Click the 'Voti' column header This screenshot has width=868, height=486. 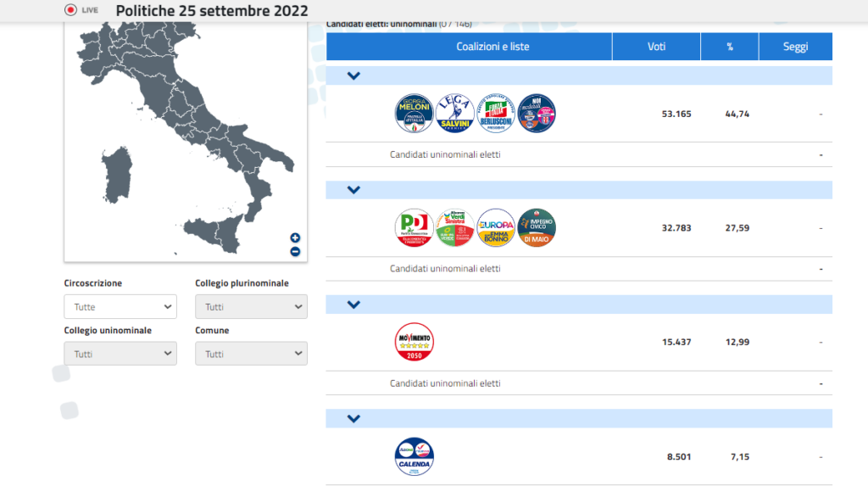point(657,47)
